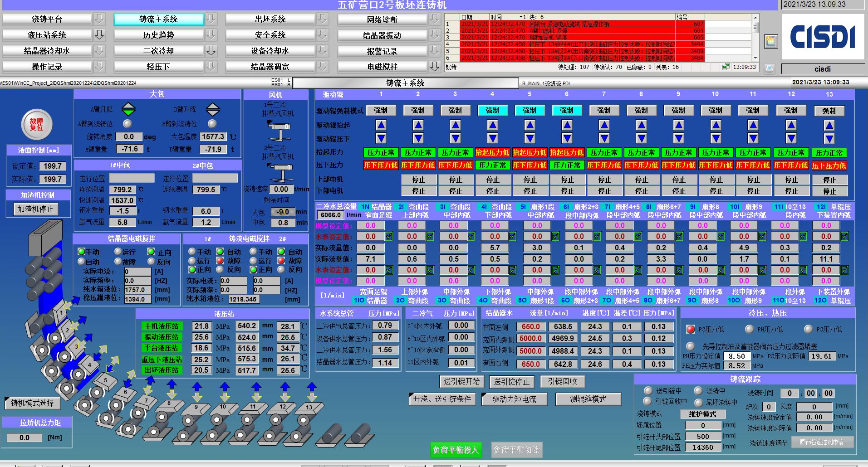
Task: Raise drive roll 1 with up arrow
Action: point(381,125)
